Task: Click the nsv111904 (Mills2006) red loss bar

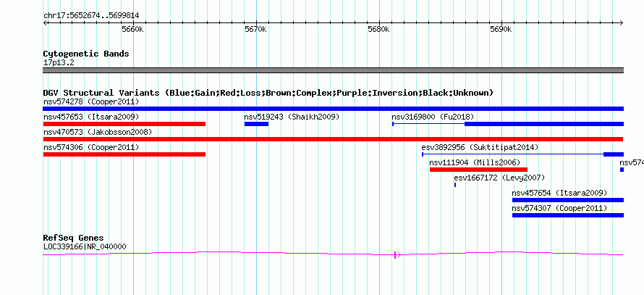Action: [x=478, y=170]
